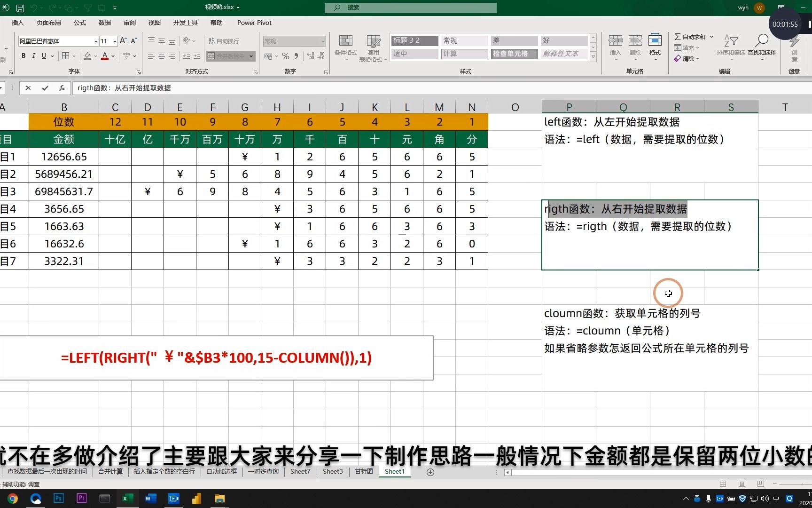
Task: Switch to the 合并计算 sheet tab
Action: [110, 471]
